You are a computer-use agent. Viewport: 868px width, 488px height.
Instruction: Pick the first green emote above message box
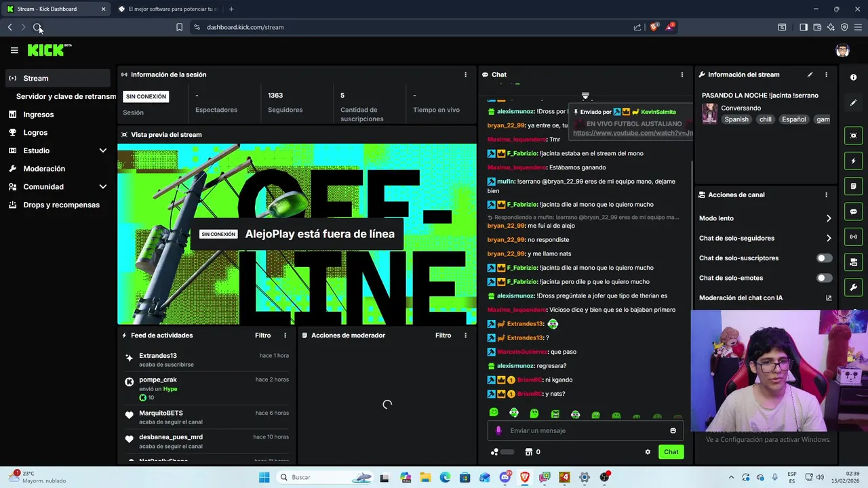pyautogui.click(x=494, y=413)
